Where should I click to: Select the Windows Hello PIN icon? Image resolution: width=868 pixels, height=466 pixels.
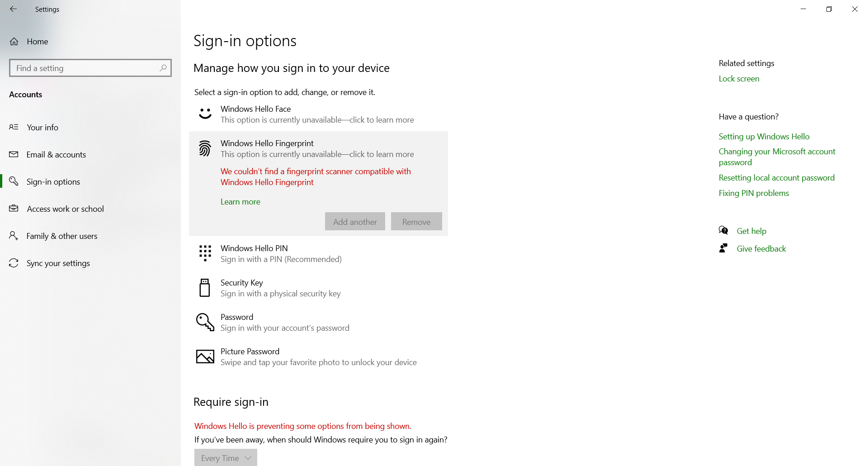click(205, 253)
